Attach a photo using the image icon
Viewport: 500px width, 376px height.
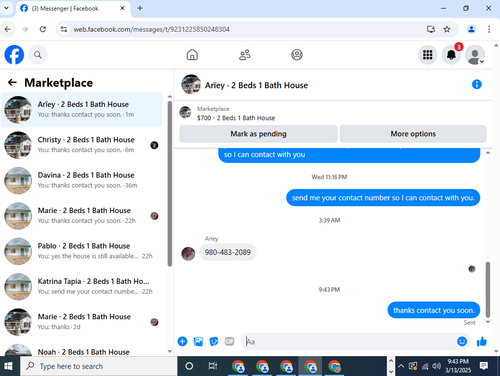(198, 341)
